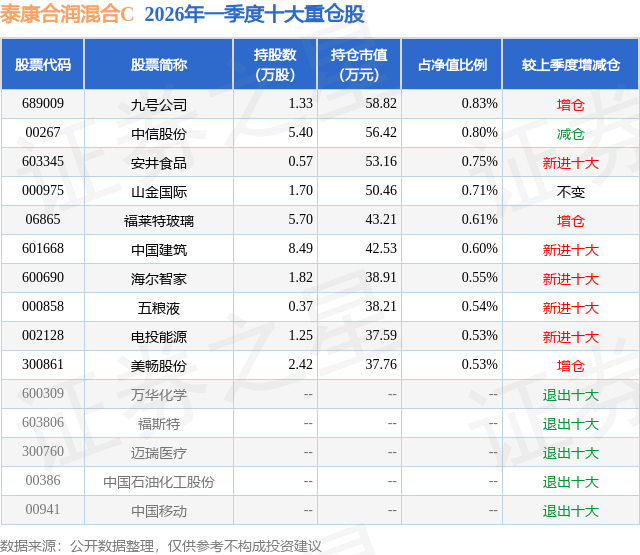640x555 pixels.
Task: Select stock name 中国建筑
Action: pyautogui.click(x=159, y=250)
